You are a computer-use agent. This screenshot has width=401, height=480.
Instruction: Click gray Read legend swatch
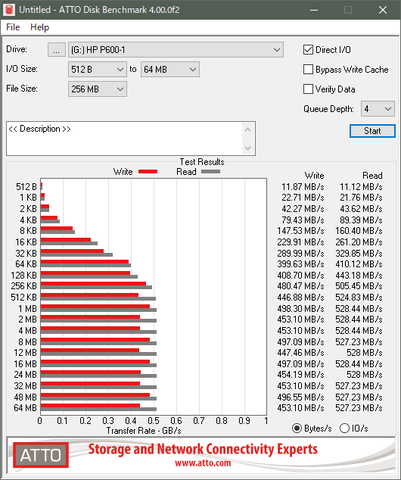211,172
